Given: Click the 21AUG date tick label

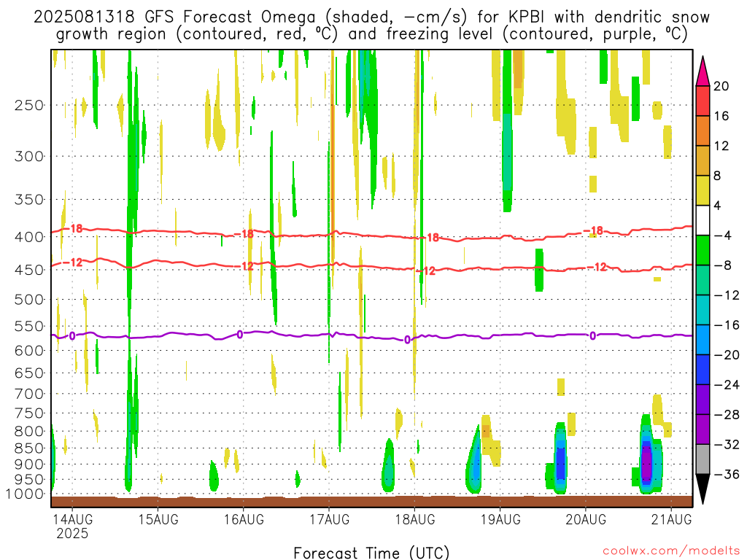Looking at the screenshot, I should pyautogui.click(x=671, y=519).
